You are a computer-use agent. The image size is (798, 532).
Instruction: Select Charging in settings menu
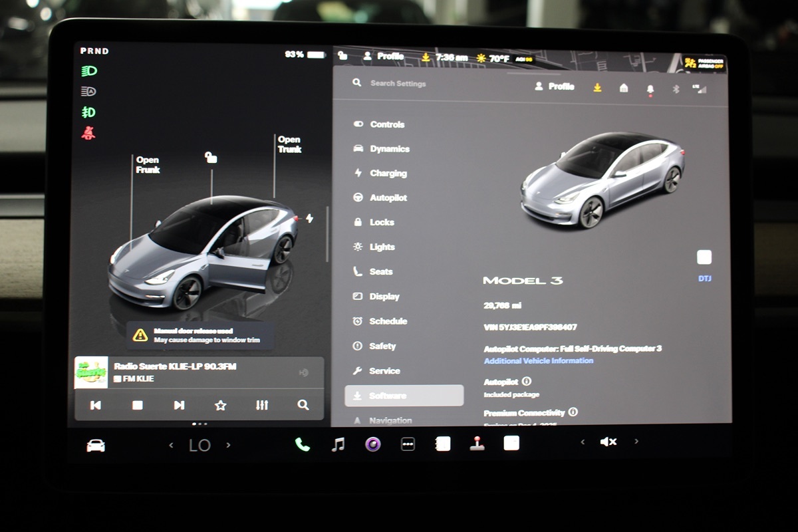point(388,174)
